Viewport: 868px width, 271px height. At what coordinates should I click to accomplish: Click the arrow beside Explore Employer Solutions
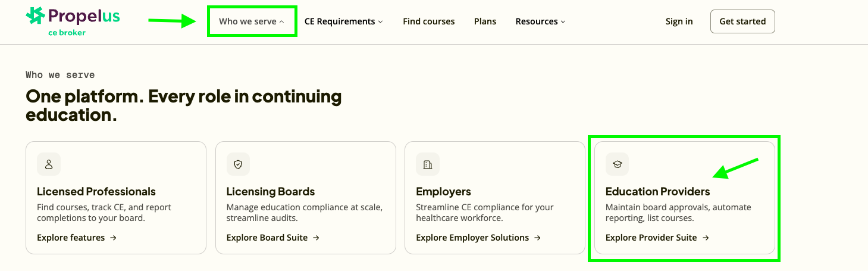pyautogui.click(x=537, y=238)
